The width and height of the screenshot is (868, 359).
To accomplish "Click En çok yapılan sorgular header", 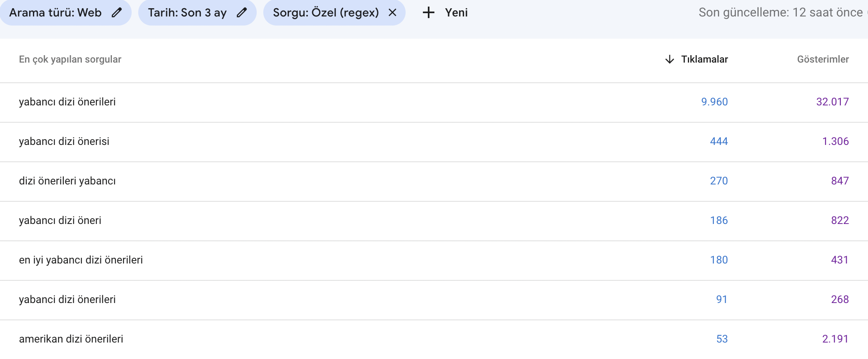I will tap(70, 60).
